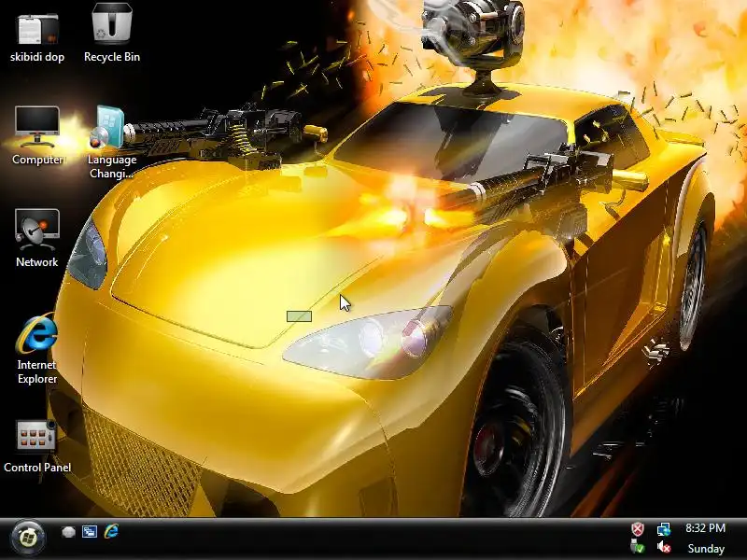Click Show Desktop in Quick Launch

pyautogui.click(x=68, y=532)
